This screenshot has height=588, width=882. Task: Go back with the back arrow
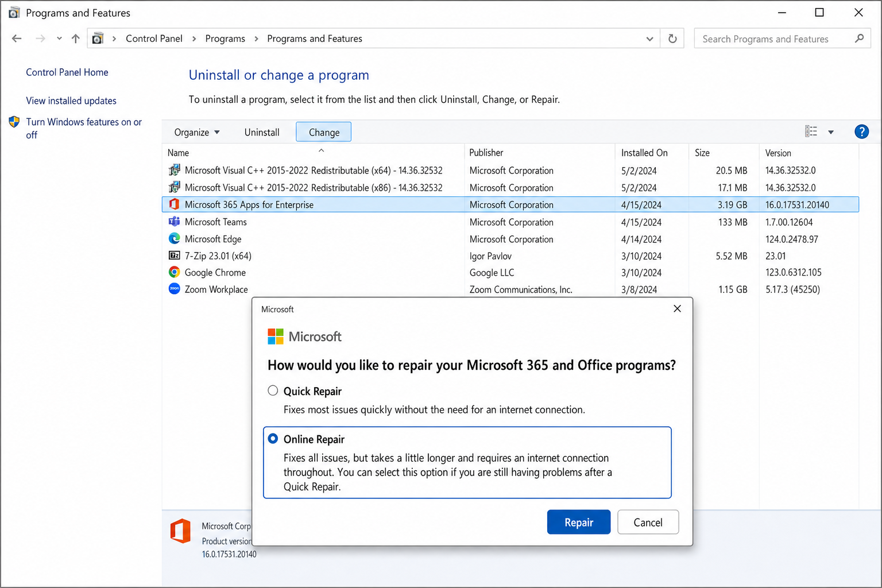click(17, 38)
